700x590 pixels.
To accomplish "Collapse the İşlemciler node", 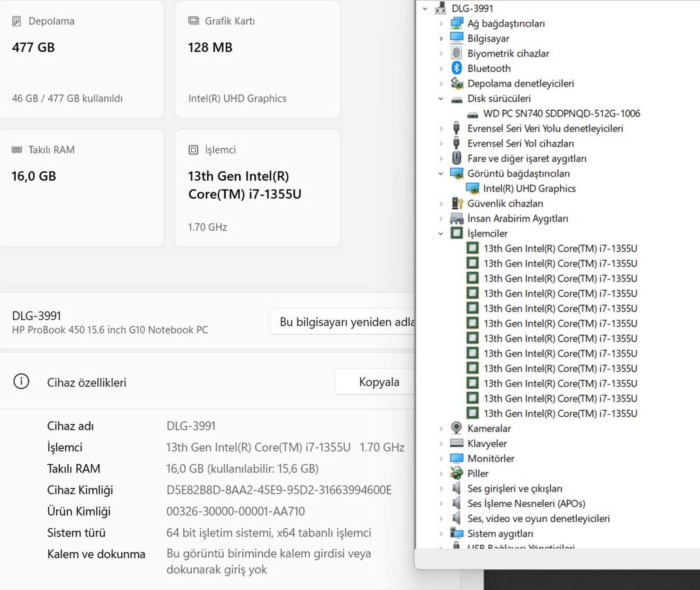I will [x=441, y=233].
